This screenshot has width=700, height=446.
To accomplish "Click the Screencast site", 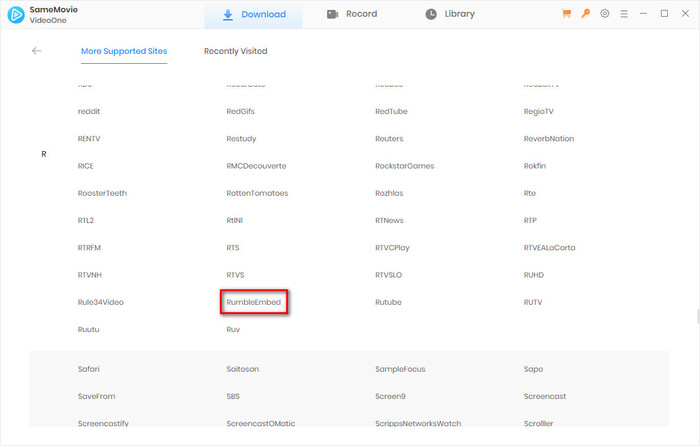I will [x=545, y=396].
